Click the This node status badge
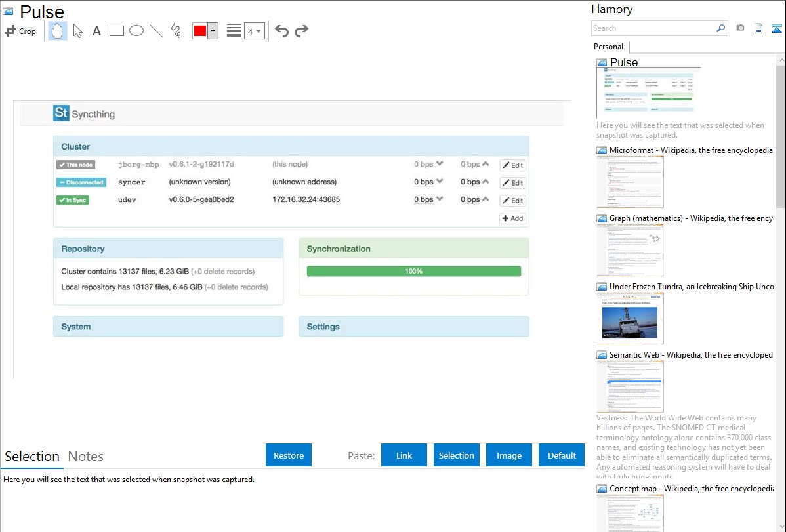Screen dimensions: 786x532 click(75, 165)
